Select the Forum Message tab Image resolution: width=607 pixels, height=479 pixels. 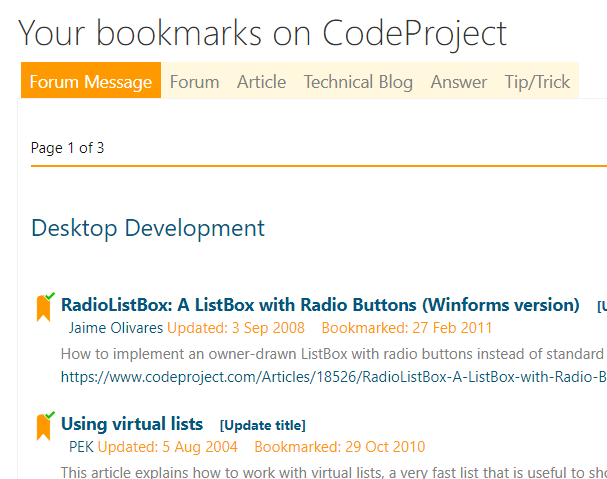[x=91, y=80]
